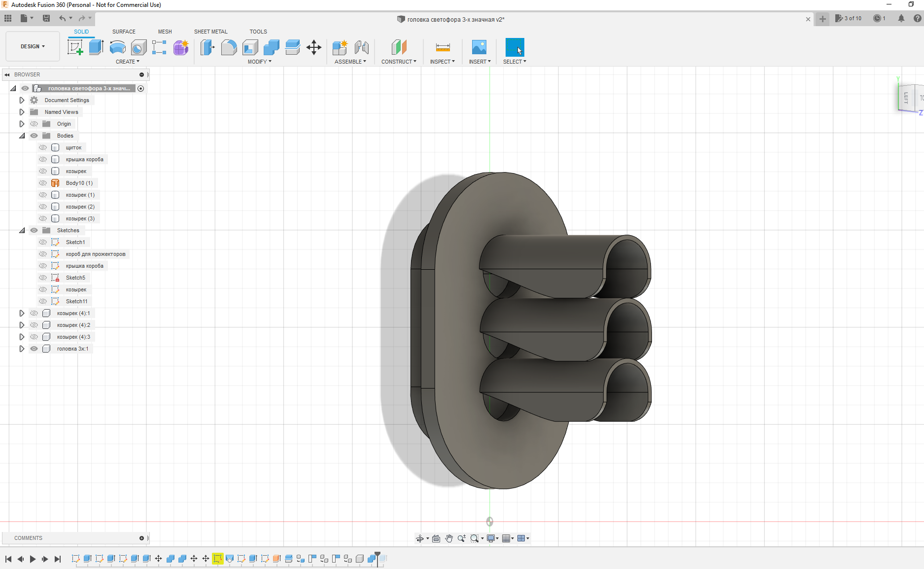The height and width of the screenshot is (569, 924).
Task: Open the DESIGN workspace dropdown
Action: click(x=33, y=46)
